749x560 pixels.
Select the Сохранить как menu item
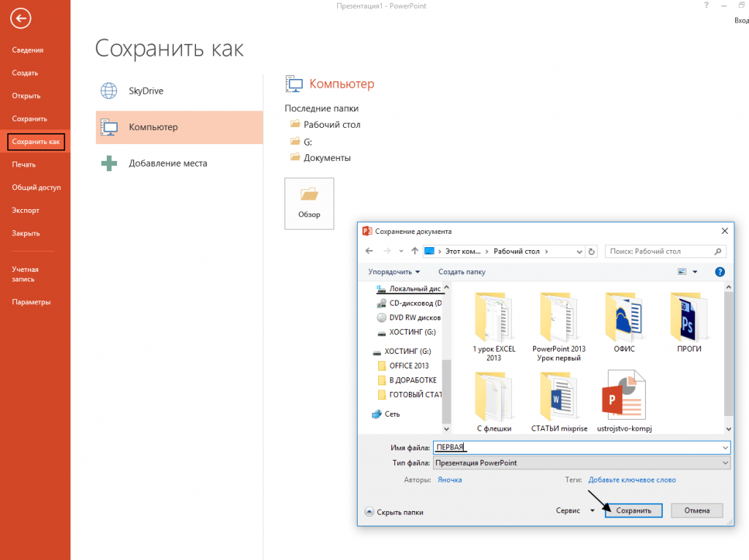coord(36,142)
